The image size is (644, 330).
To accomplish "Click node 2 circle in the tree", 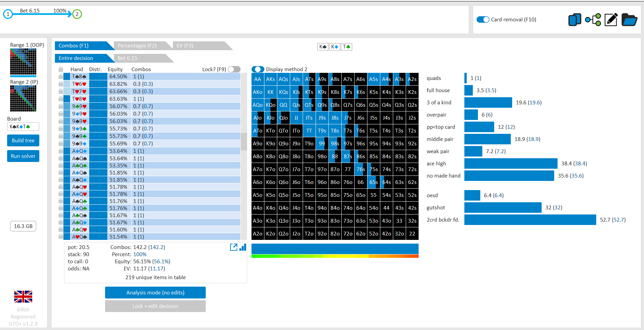I will coord(77,14).
